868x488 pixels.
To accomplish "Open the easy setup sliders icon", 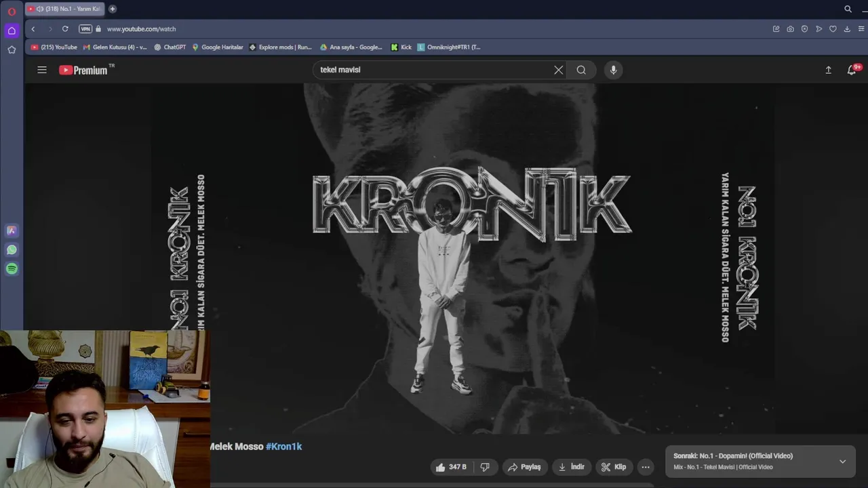I will [862, 29].
